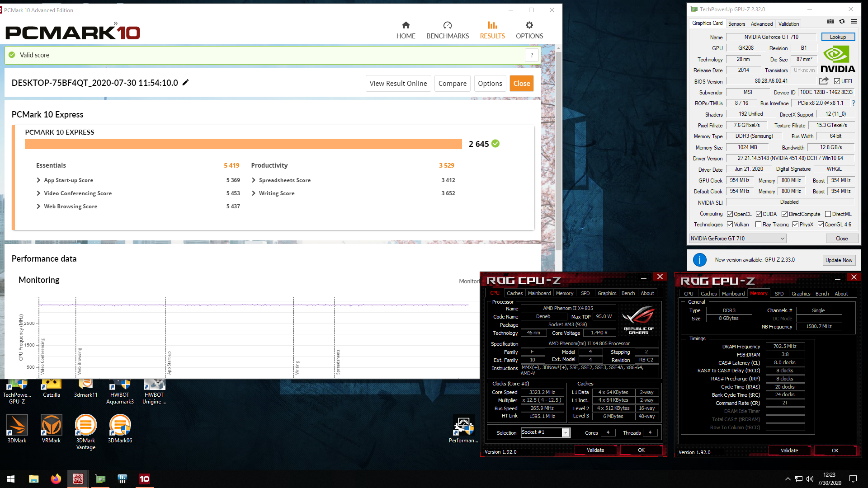Image resolution: width=868 pixels, height=488 pixels.
Task: Open Catzilla desktop shortcut
Action: (x=51, y=389)
